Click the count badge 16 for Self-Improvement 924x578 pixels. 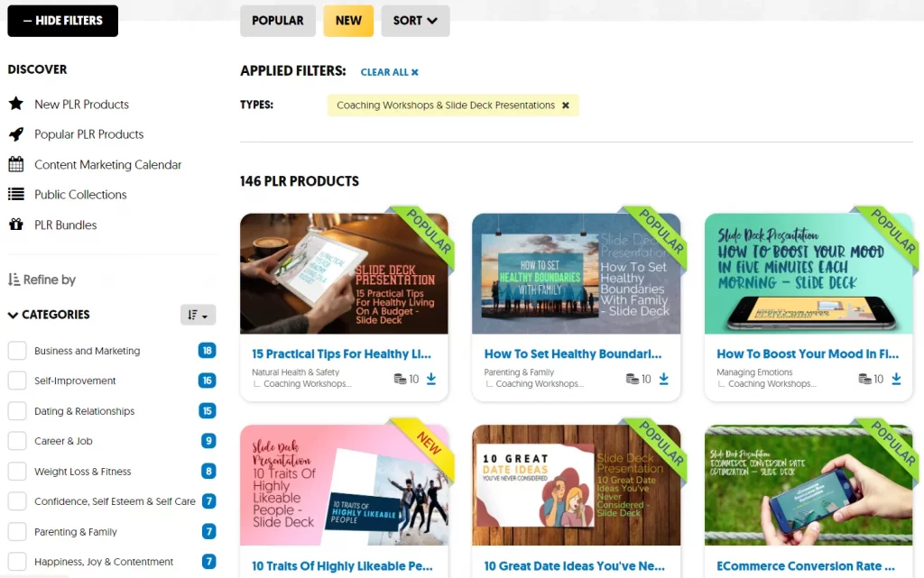(x=207, y=381)
